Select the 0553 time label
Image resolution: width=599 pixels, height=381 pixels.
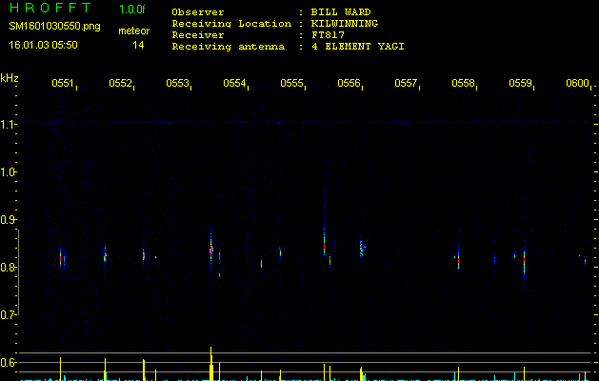[177, 83]
